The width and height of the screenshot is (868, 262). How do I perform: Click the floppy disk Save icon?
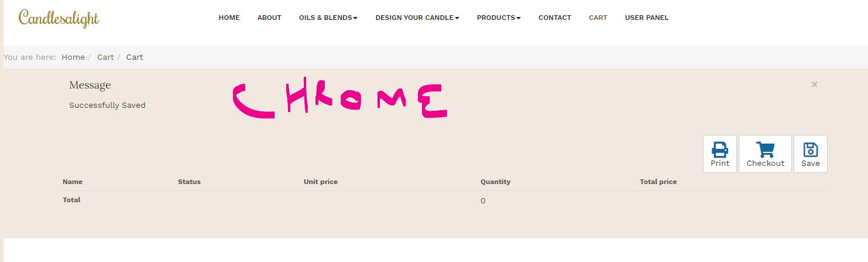(x=810, y=149)
